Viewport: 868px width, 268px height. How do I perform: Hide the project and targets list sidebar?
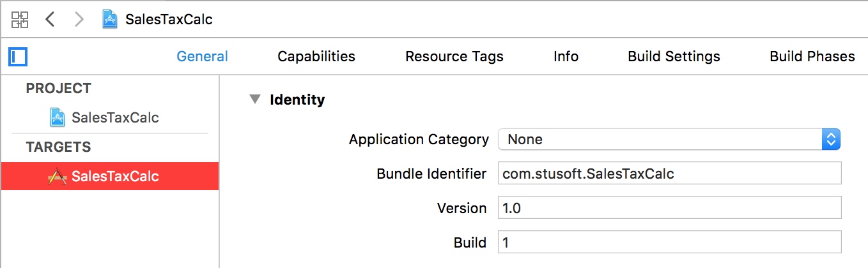pos(18,57)
